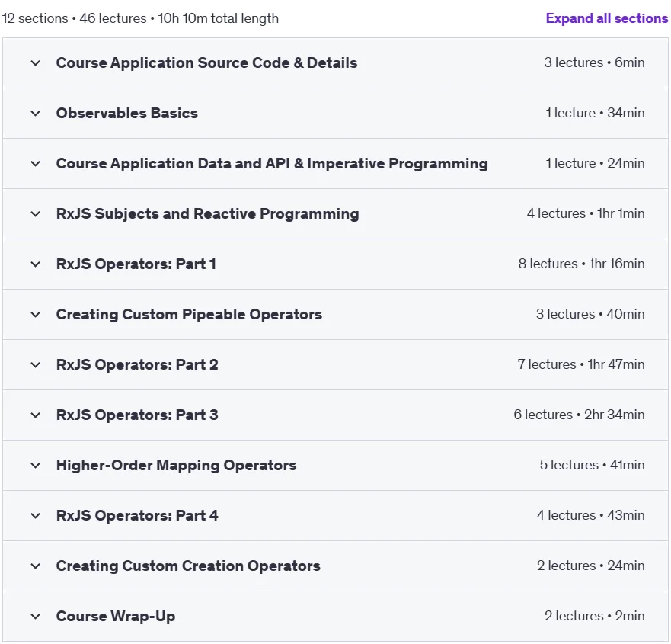Expand RxJS Operators: Part 4 chevron
Screen dimensions: 671x644
click(x=36, y=516)
